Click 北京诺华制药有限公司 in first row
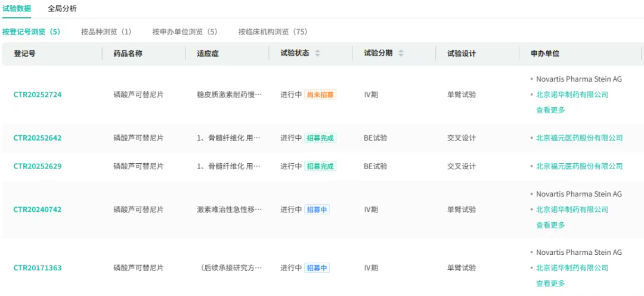 point(572,95)
